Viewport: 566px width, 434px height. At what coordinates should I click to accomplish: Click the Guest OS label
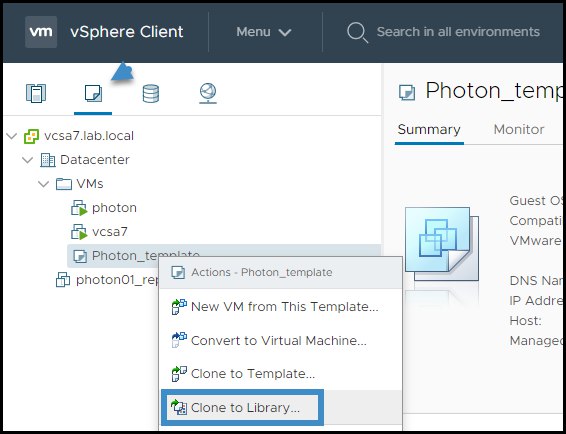point(536,201)
